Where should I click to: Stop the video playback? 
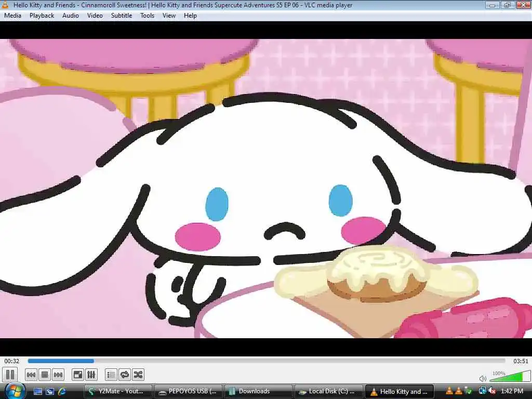(45, 375)
